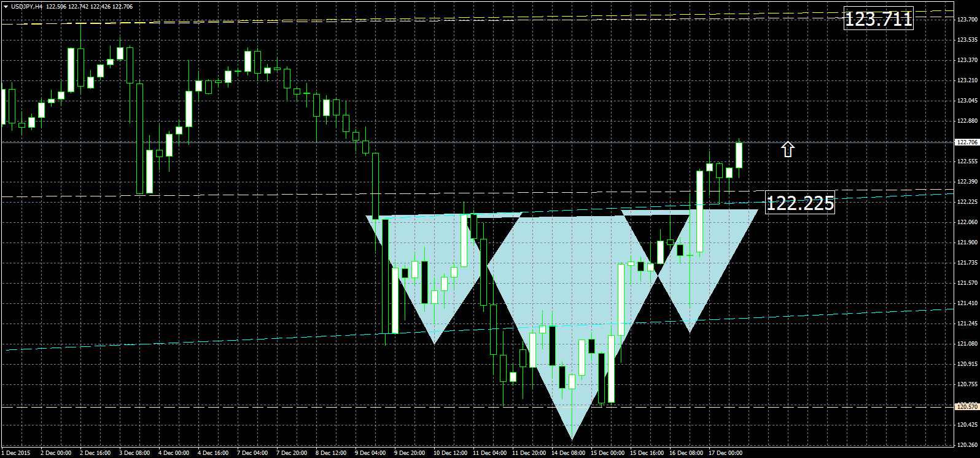This screenshot has height=458, width=980.
Task: Click the 14 Dec 08:00 time label
Action: [568, 453]
